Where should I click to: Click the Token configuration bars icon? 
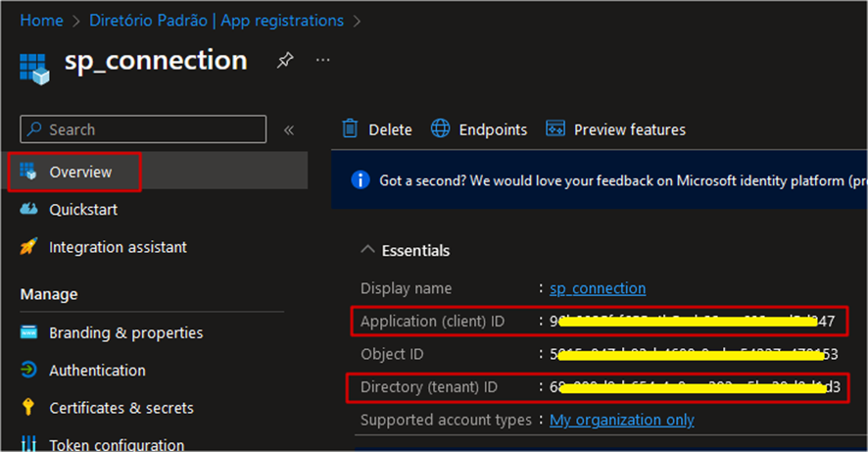[28, 444]
